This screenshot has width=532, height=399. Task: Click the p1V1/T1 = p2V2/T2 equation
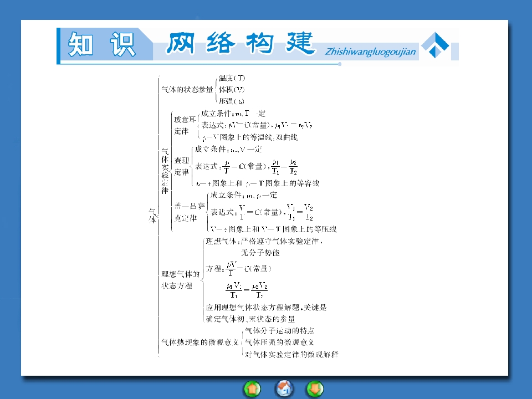click(247, 290)
